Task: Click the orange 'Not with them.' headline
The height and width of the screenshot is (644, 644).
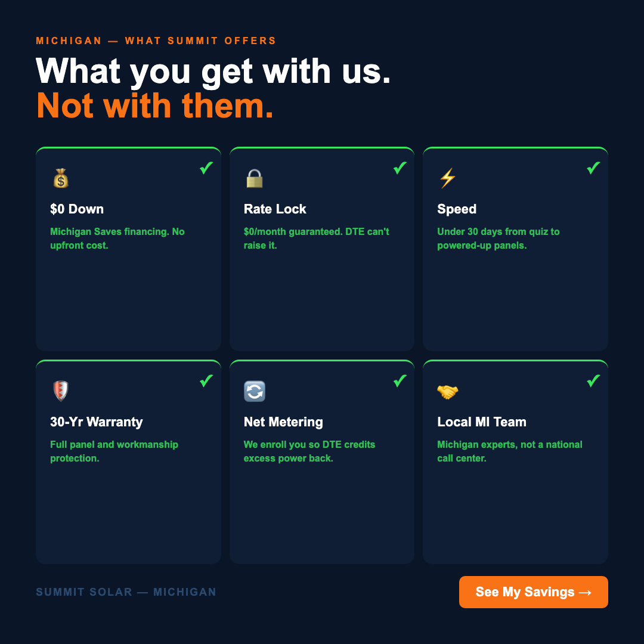Action: pyautogui.click(x=155, y=106)
